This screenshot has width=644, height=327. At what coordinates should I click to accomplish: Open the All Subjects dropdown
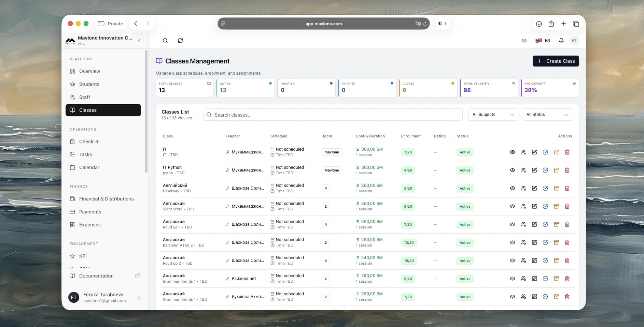click(493, 115)
